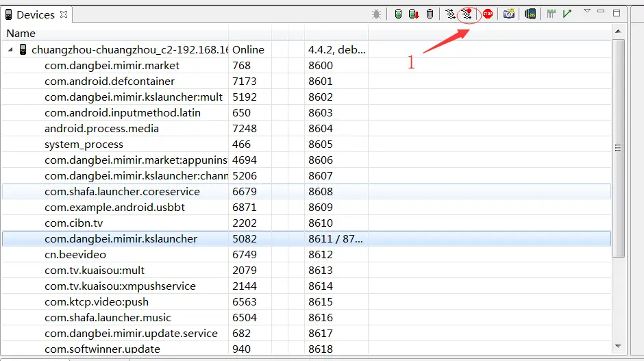644x361 pixels.
Task: Close the Devices tab with its X
Action: coord(64,14)
